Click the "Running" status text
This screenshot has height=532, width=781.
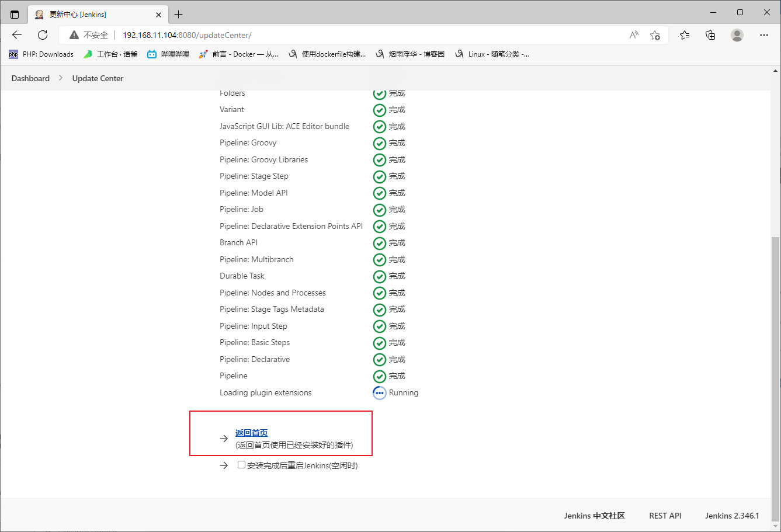tap(404, 392)
